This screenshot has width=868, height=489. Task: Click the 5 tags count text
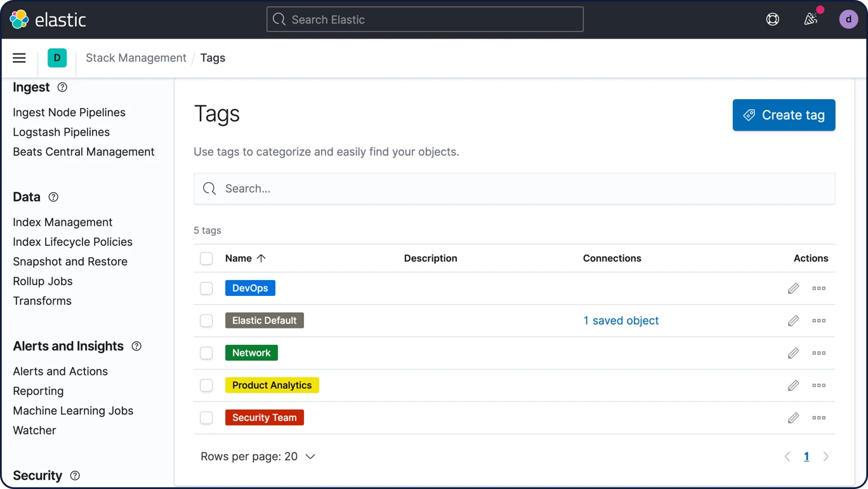coord(207,231)
